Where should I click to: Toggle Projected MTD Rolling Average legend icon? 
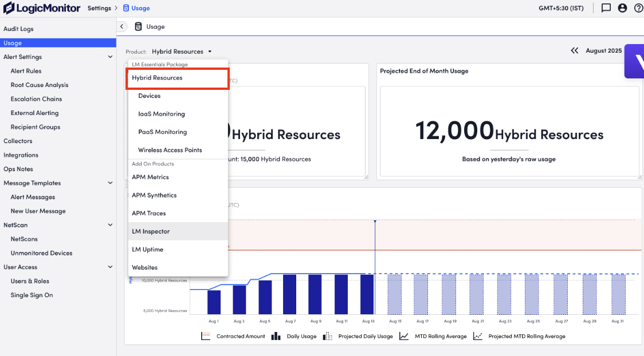click(x=478, y=337)
